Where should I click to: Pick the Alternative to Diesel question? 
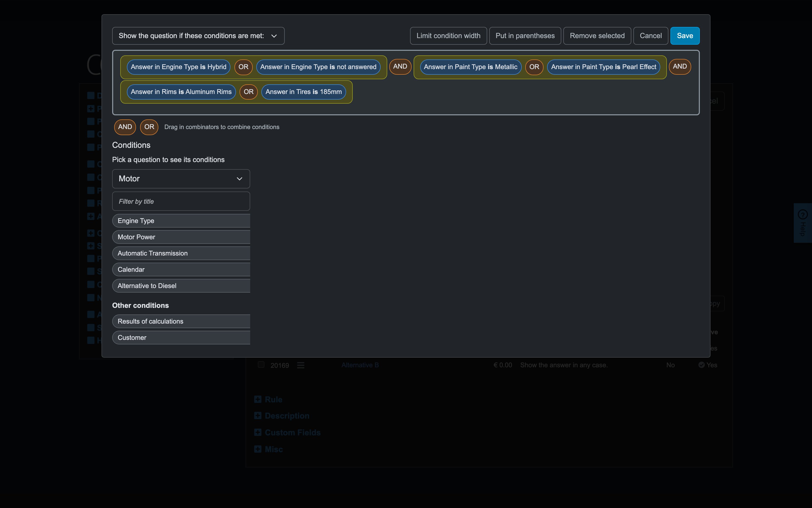point(181,285)
